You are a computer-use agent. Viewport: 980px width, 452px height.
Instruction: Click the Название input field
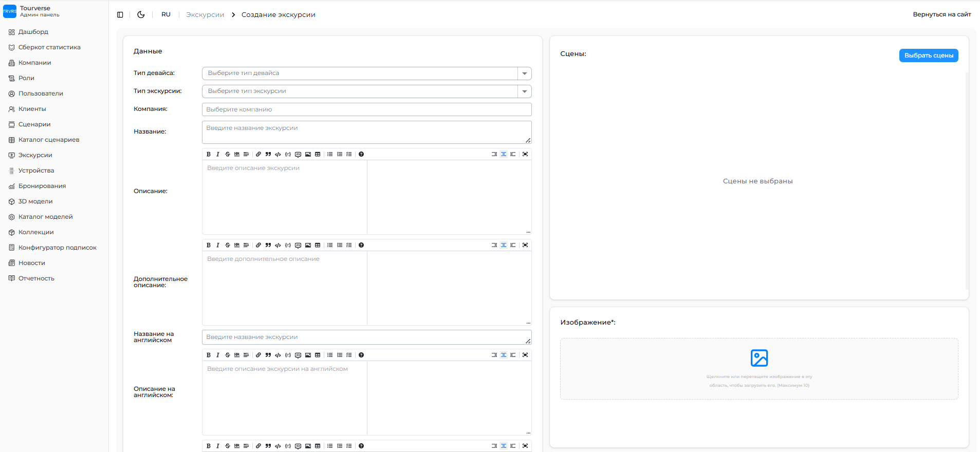[366, 132]
